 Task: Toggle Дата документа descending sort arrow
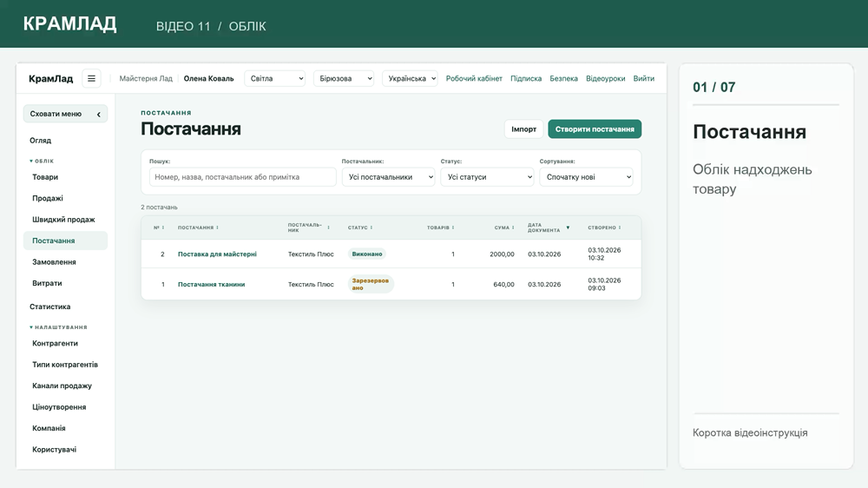pos(568,228)
